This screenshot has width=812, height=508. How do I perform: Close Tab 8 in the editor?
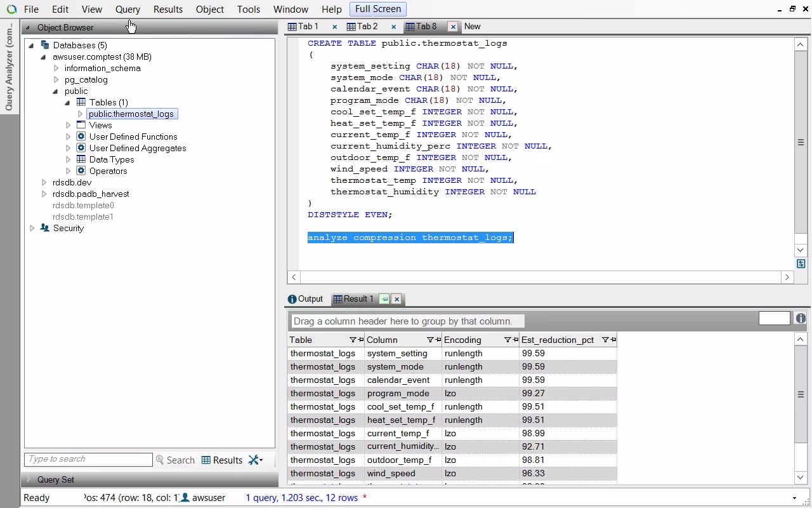click(453, 27)
